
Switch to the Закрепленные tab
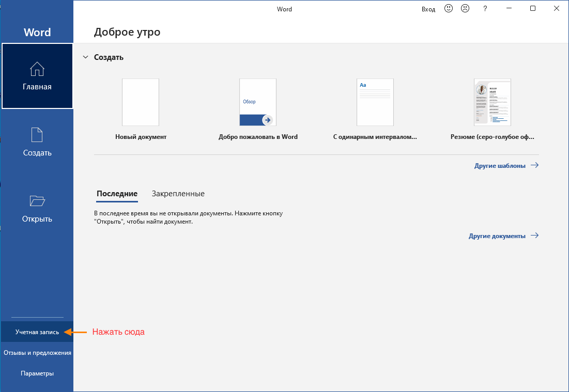coord(178,194)
